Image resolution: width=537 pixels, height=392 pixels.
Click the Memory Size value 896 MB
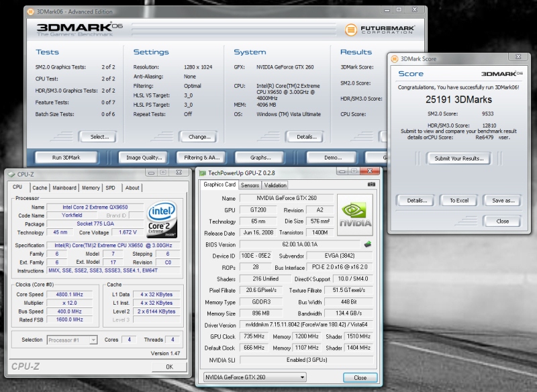click(x=260, y=313)
